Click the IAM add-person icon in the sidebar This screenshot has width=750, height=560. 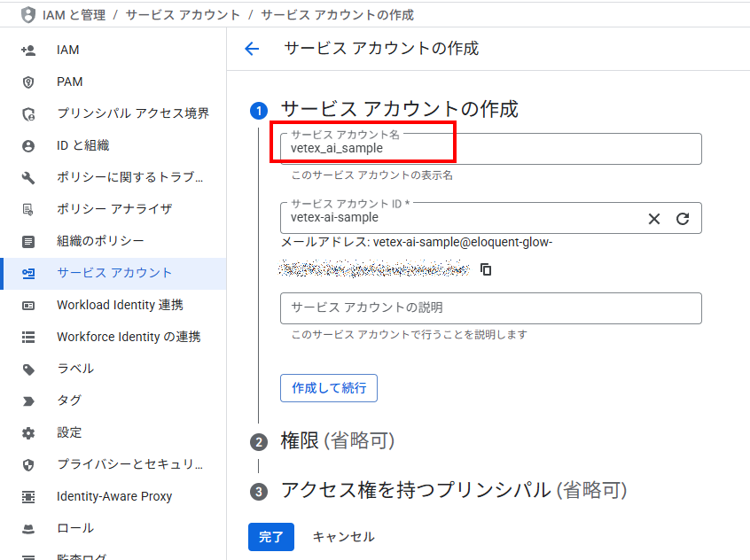coord(28,50)
